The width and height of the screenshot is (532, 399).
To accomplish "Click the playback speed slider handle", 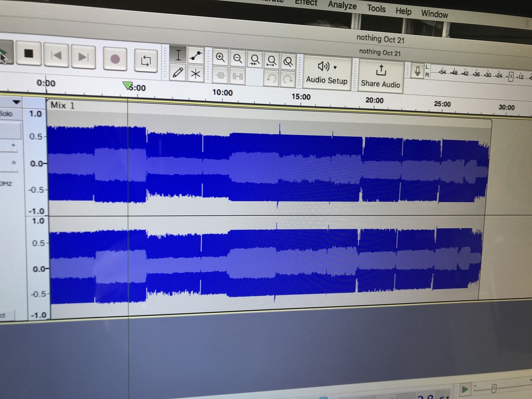I will 494,388.
